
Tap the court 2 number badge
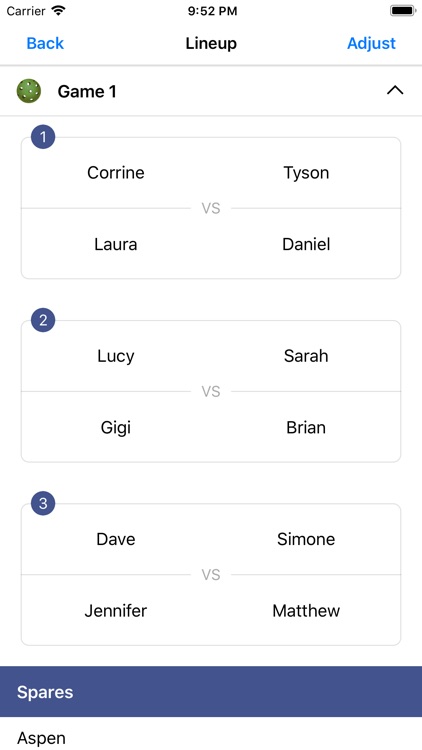click(x=43, y=320)
